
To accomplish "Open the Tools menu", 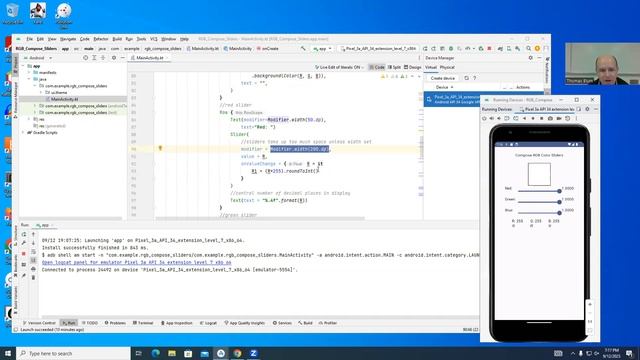I will click(141, 39).
